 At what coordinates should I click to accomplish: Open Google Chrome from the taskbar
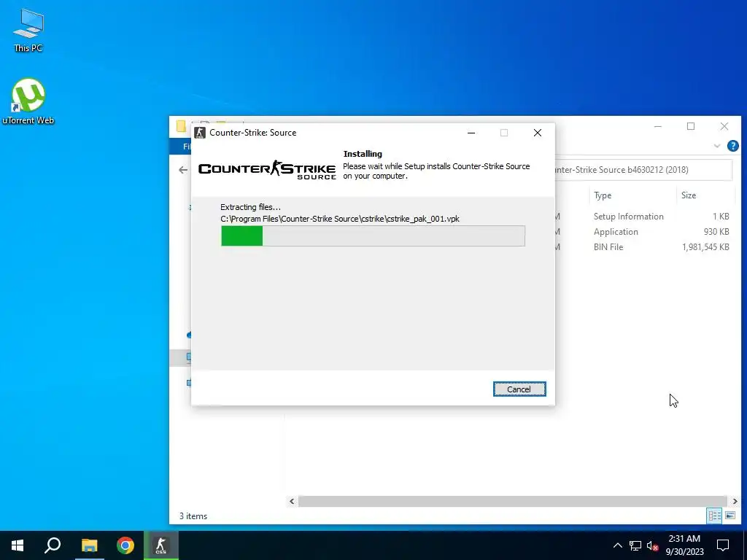click(125, 545)
